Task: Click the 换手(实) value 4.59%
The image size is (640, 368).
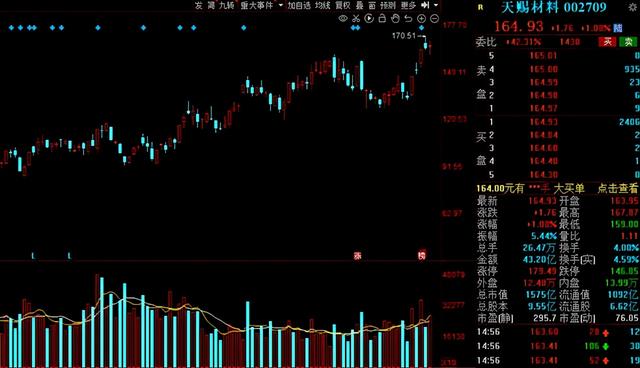Action: point(626,259)
